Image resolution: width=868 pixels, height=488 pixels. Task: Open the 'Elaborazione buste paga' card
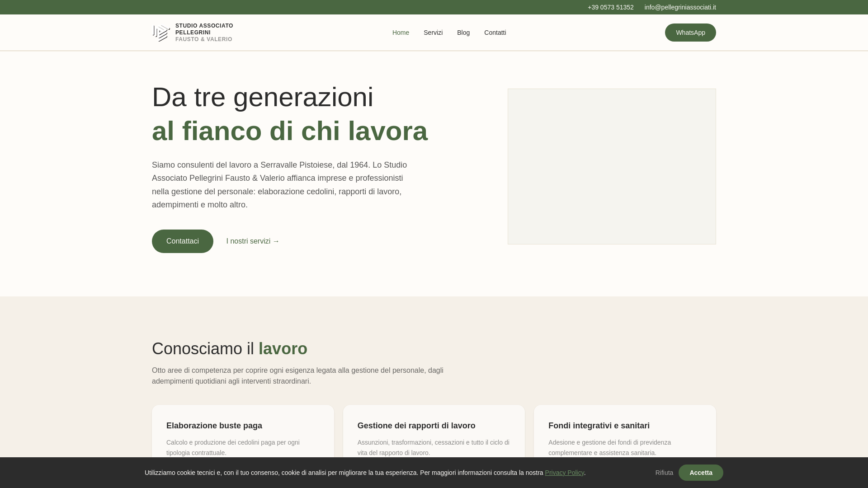click(243, 432)
